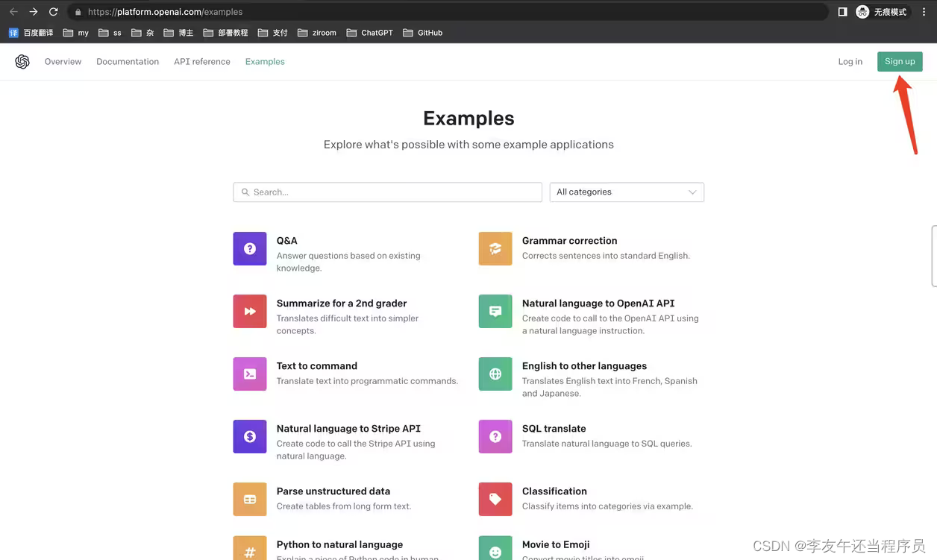Click the browser address bar URL
The image size is (937, 560).
coord(165,12)
